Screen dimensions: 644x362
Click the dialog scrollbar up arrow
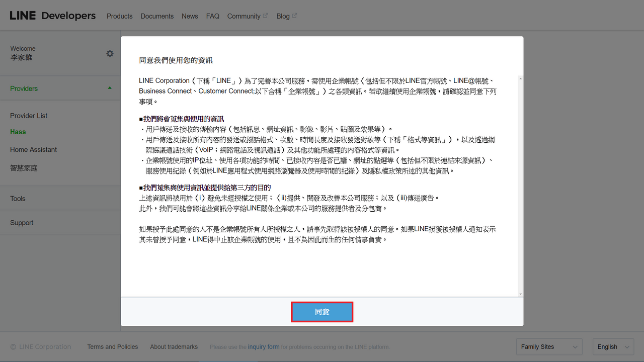520,78
